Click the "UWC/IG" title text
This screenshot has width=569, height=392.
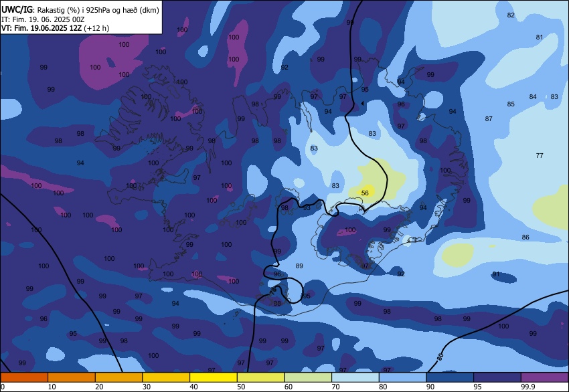point(17,10)
